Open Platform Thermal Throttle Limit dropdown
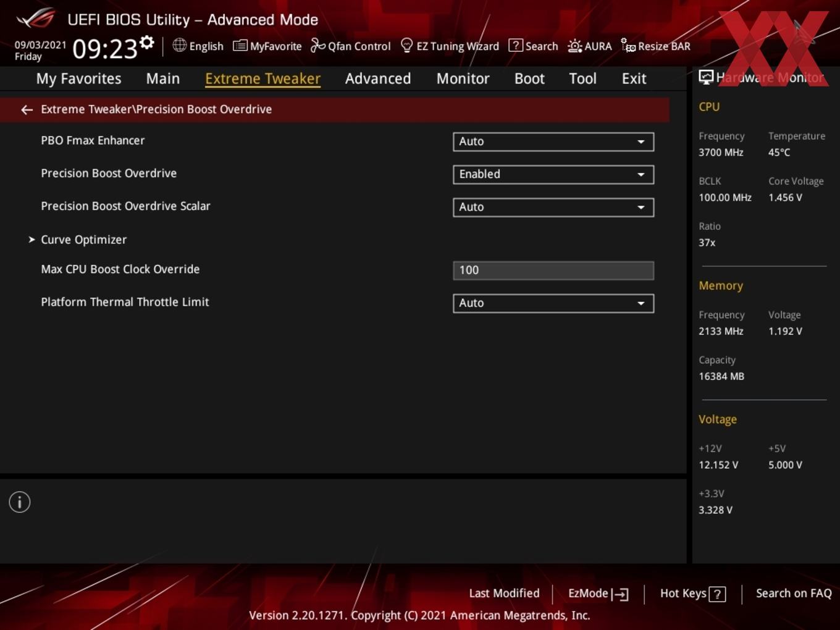This screenshot has height=630, width=840. point(553,303)
